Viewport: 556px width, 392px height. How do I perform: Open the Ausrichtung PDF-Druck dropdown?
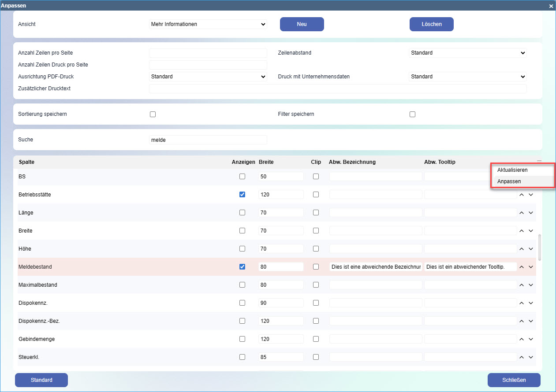click(208, 77)
